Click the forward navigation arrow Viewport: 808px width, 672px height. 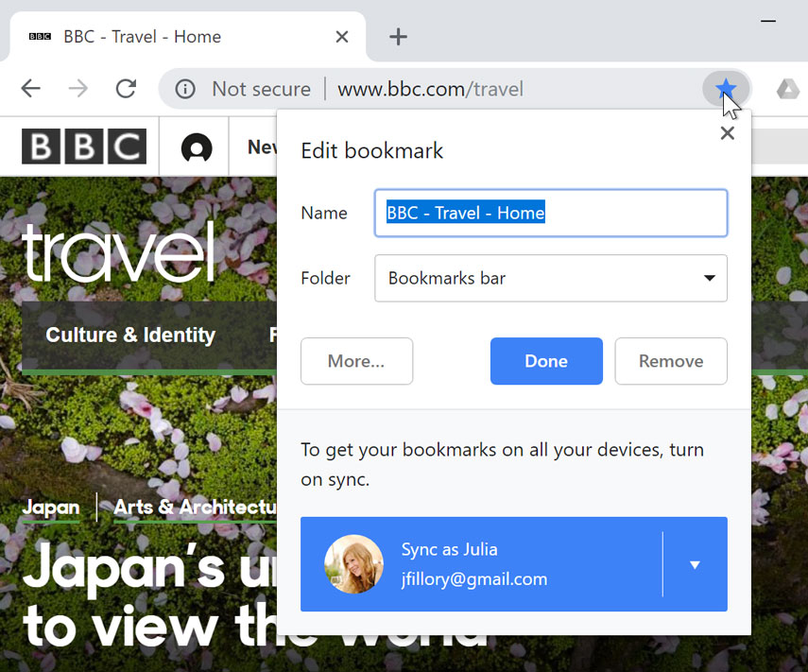point(77,88)
